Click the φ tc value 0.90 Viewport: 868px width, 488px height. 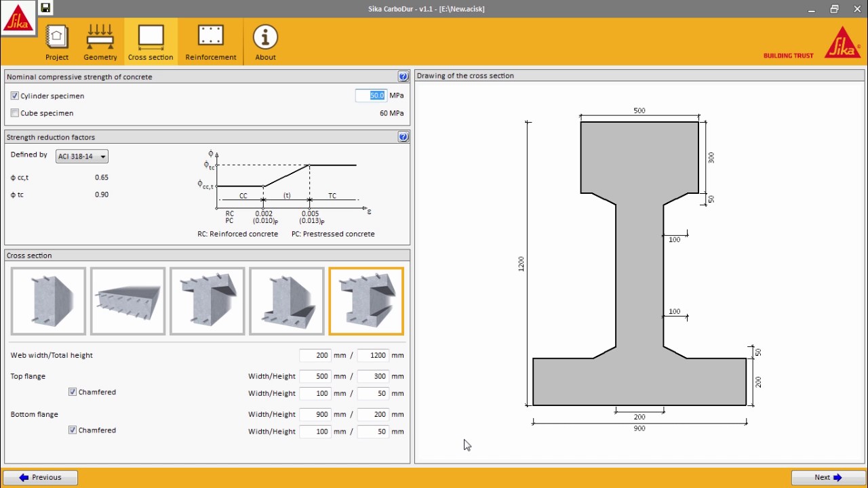102,195
